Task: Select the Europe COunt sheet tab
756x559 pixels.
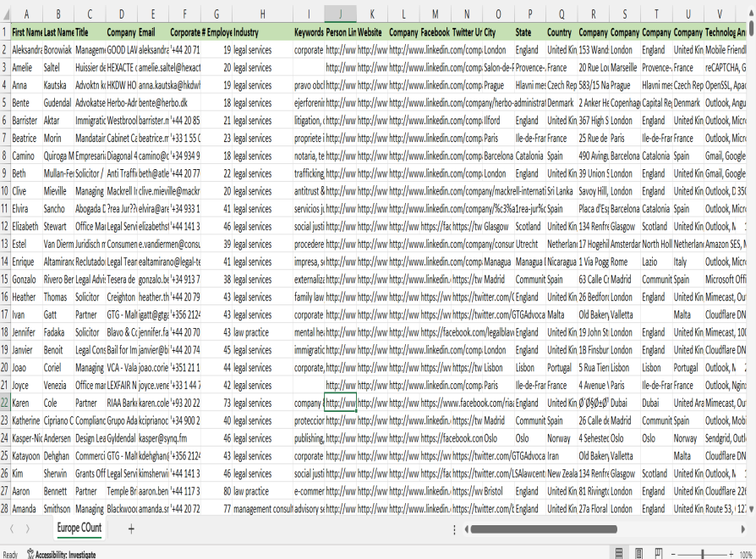Action: click(x=79, y=528)
